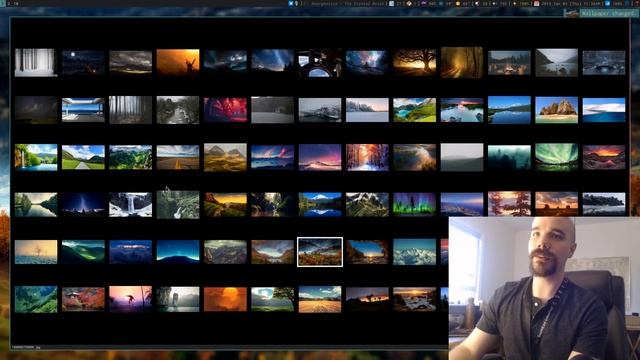Pick the teal misty forest thumbnail
Viewport: 640px width, 360px height.
509,157
